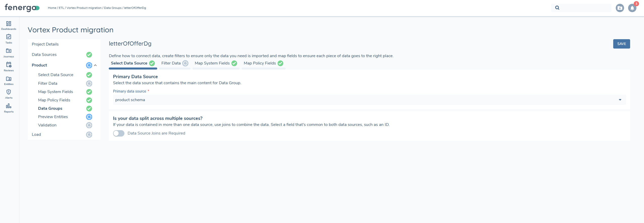
Task: Open Filter Data in side navigation
Action: tap(48, 83)
